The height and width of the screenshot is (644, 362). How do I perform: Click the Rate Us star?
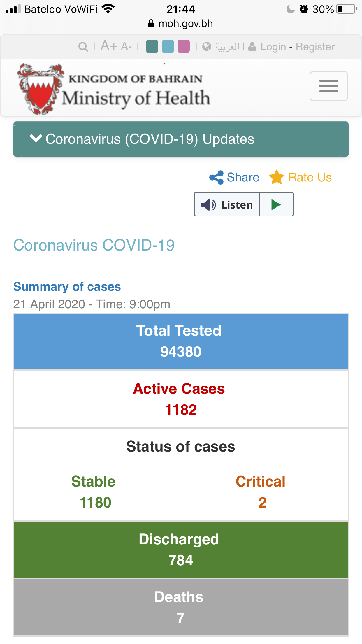(x=276, y=177)
